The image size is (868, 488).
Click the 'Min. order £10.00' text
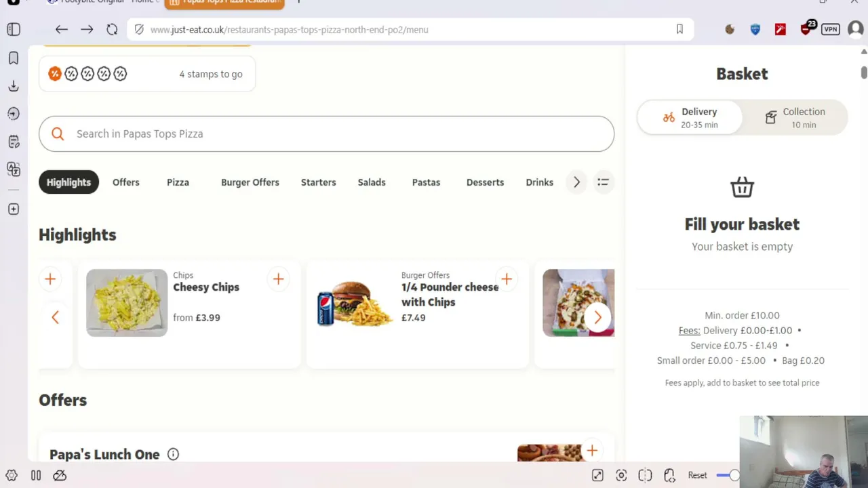click(x=742, y=315)
